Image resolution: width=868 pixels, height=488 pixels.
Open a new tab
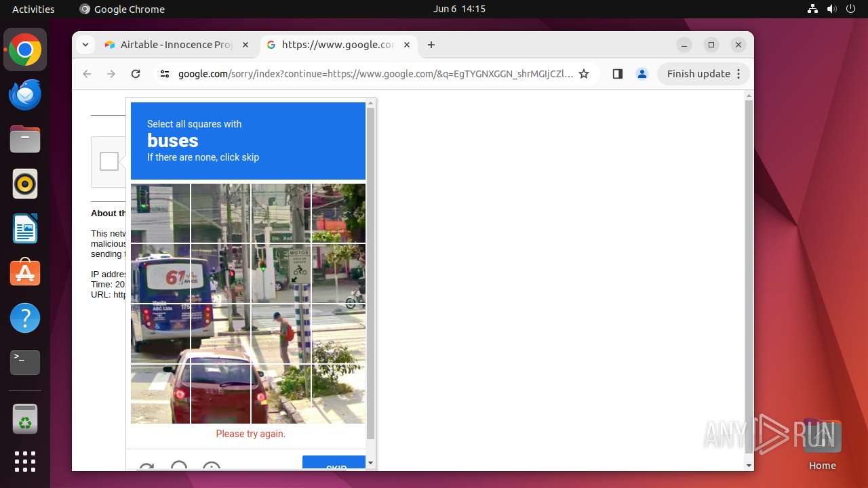point(431,45)
